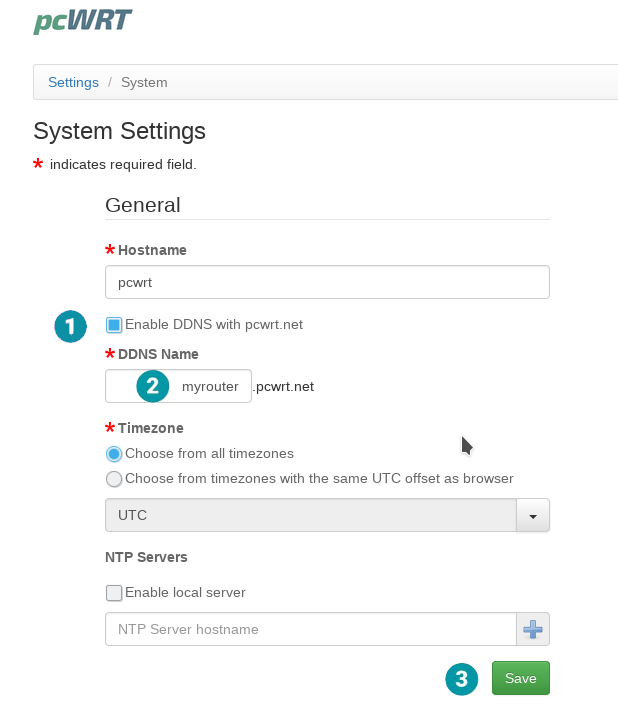This screenshot has height=716, width=618.
Task: Go to Settings via breadcrumb
Action: point(73,82)
